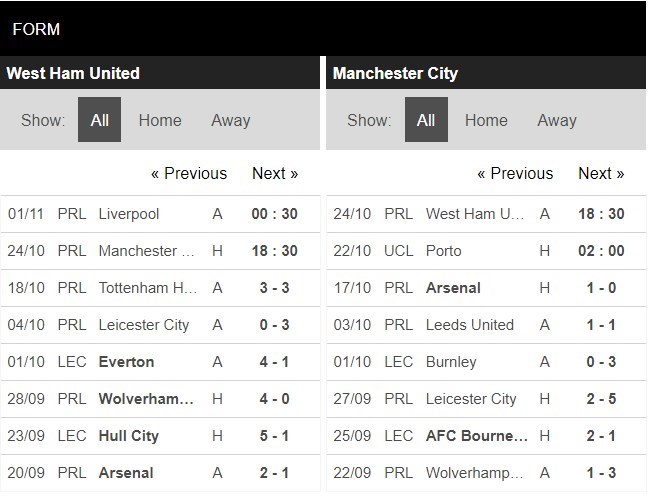Select All filter under Manchester City
Image resolution: width=650 pixels, height=496 pixels.
(x=426, y=120)
